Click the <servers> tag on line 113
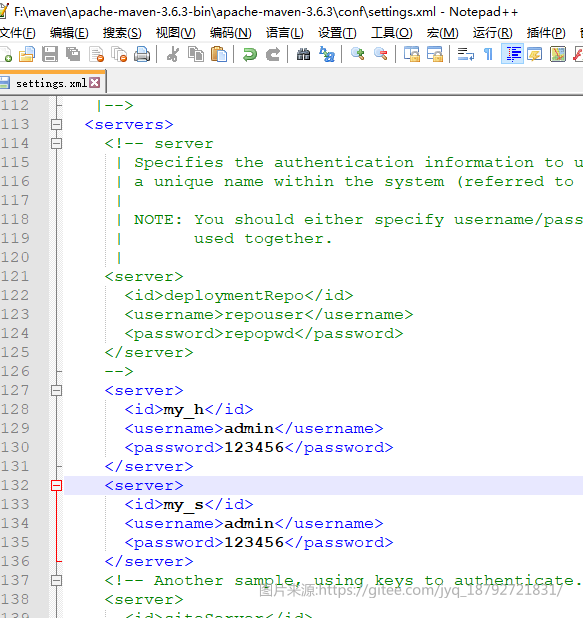Screen dimensions: 583x618 (129, 125)
